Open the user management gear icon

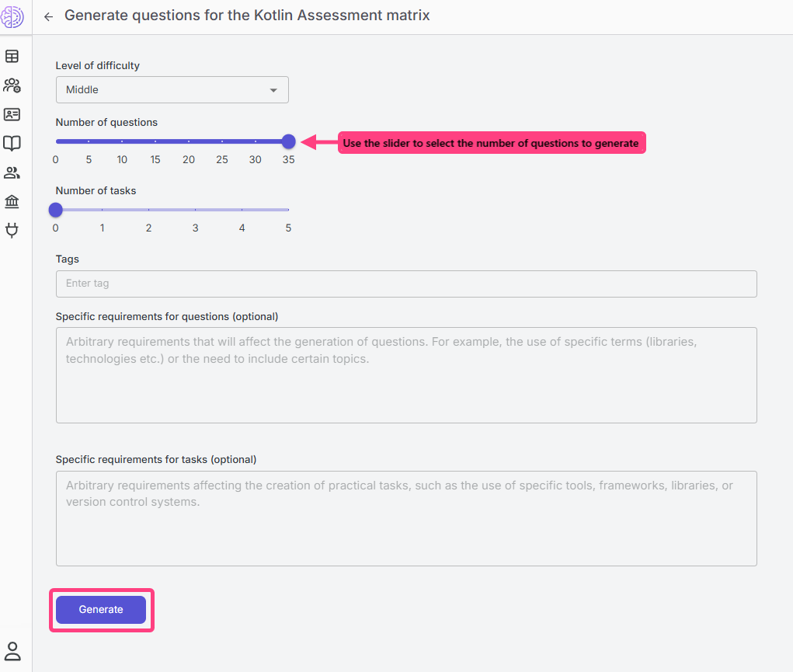tap(12, 85)
